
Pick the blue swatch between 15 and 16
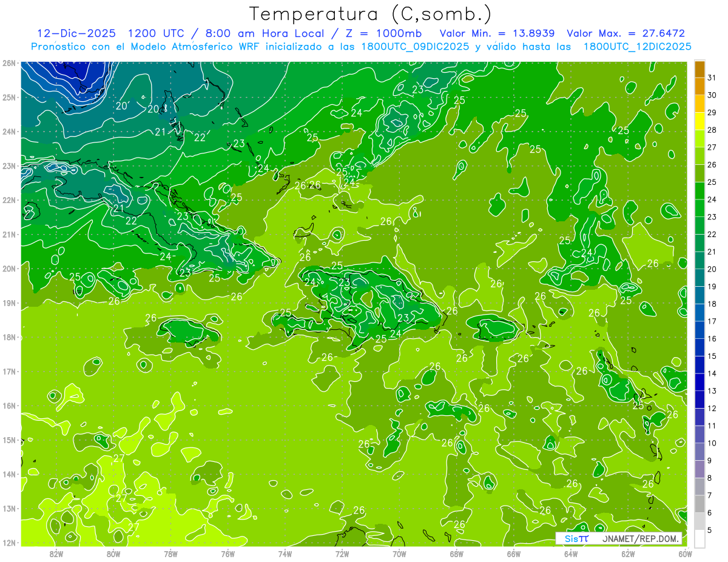pos(699,347)
